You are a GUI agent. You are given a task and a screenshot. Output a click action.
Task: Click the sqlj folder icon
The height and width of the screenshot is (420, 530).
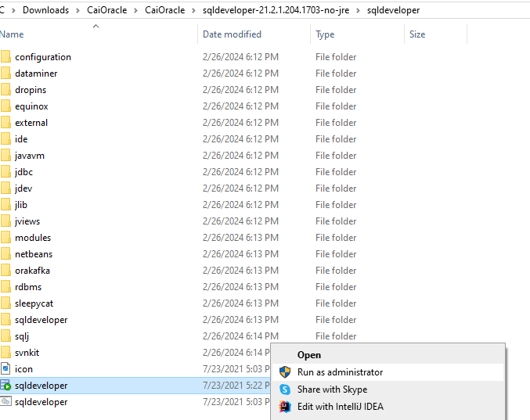point(5,336)
